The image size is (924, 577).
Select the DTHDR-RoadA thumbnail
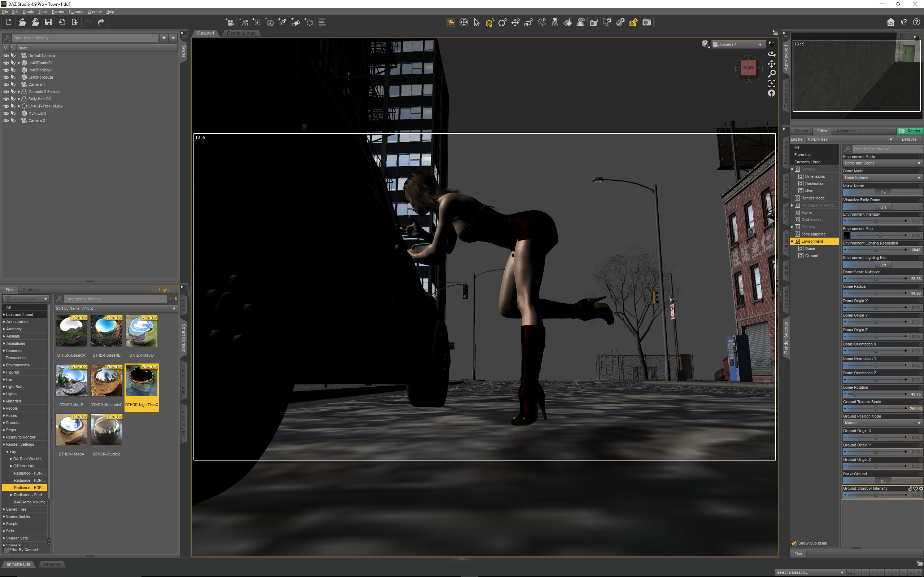[71, 430]
